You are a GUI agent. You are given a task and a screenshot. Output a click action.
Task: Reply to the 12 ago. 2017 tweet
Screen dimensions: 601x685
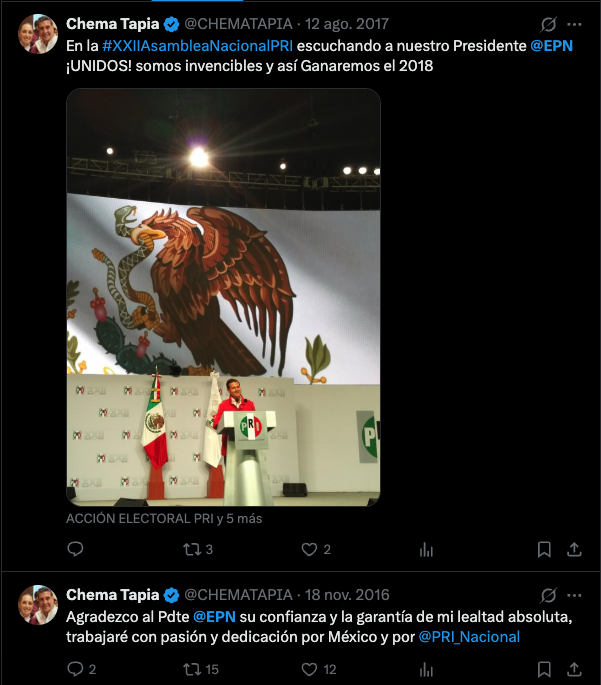(x=75, y=549)
